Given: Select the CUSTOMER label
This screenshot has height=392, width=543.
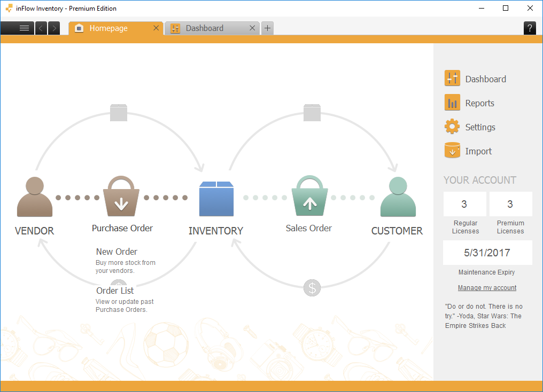Looking at the screenshot, I should pyautogui.click(x=397, y=231).
